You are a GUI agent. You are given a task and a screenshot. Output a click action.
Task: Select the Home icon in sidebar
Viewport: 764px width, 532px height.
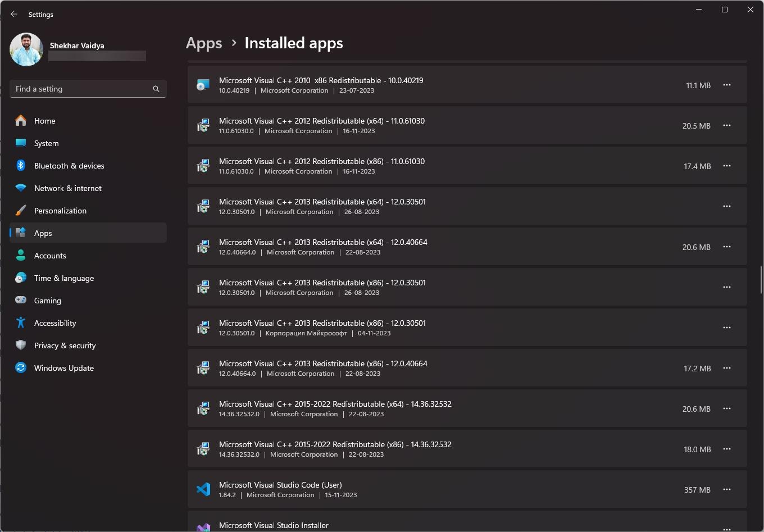click(x=21, y=120)
